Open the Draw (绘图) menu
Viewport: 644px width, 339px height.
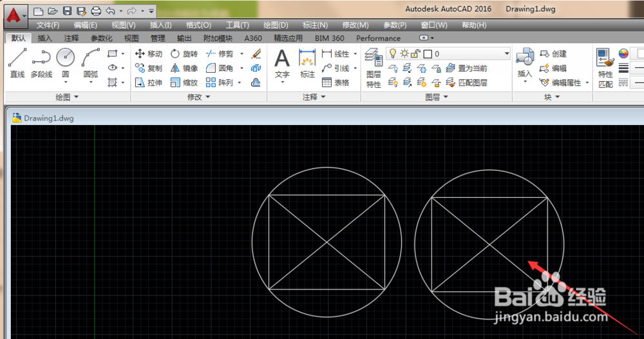276,25
